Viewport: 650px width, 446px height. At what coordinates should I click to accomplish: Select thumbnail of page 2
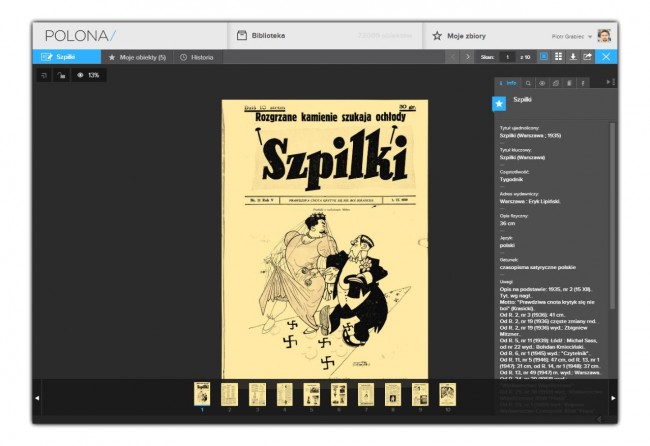click(x=229, y=394)
